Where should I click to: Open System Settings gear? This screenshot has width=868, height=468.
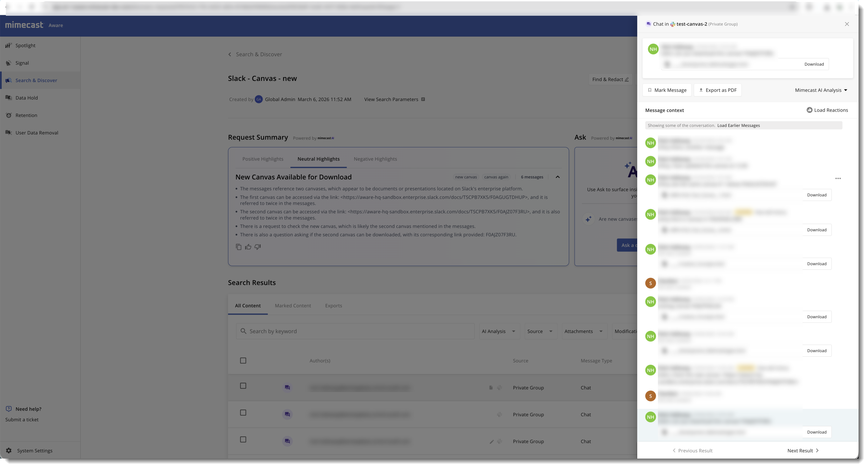tap(9, 451)
